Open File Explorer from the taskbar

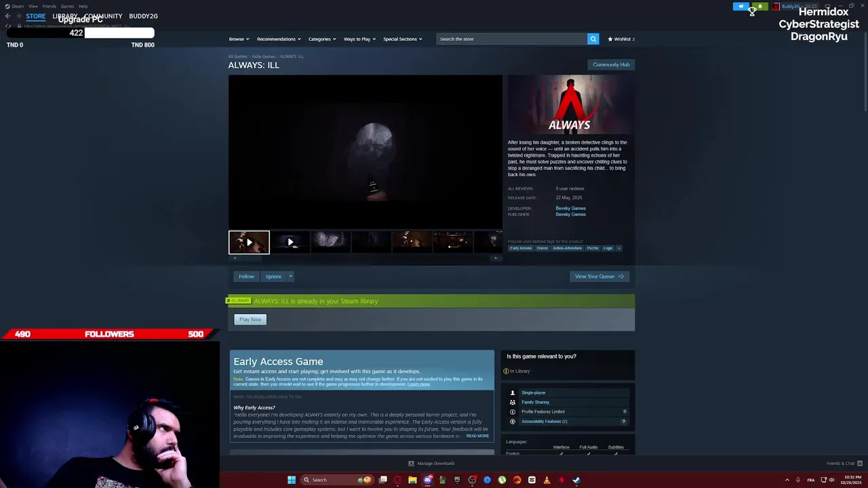tap(412, 480)
